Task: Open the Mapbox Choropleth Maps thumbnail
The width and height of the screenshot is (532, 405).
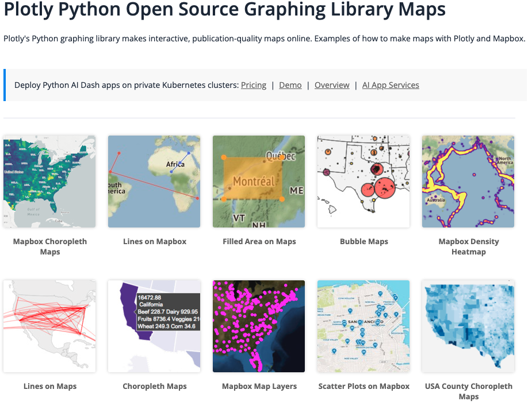Action: tap(49, 182)
